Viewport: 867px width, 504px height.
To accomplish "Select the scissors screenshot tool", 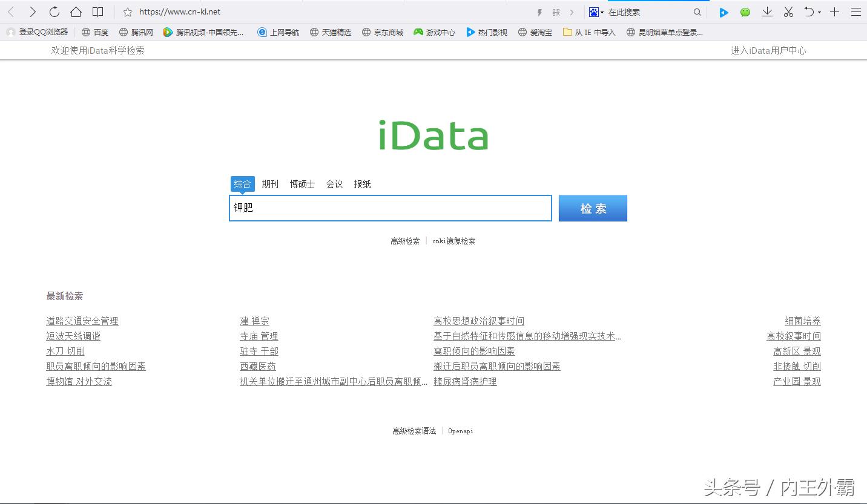I will coord(788,11).
